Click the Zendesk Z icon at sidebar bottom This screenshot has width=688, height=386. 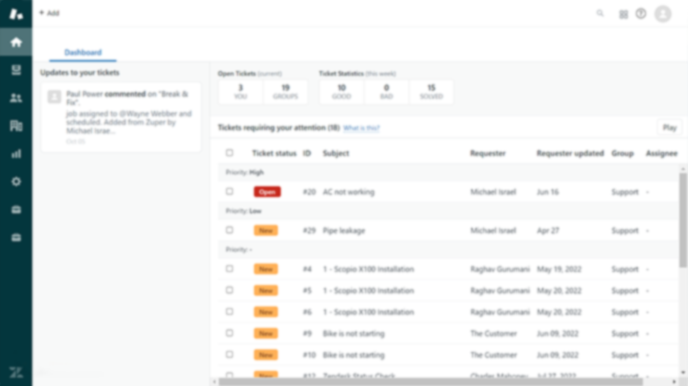(x=16, y=372)
